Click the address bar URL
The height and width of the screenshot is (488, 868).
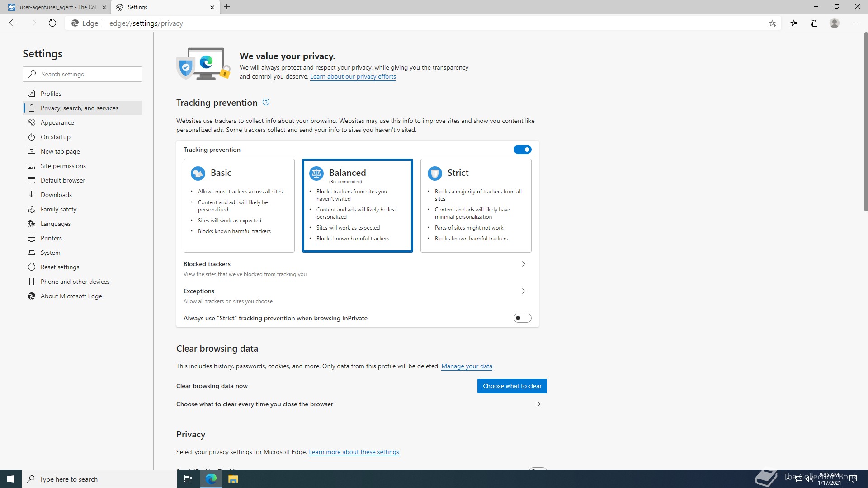click(146, 23)
